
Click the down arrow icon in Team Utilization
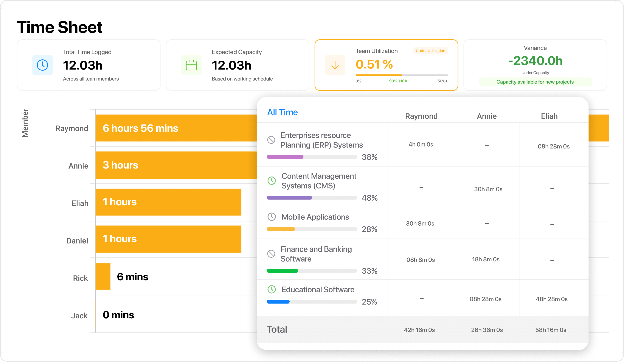335,65
